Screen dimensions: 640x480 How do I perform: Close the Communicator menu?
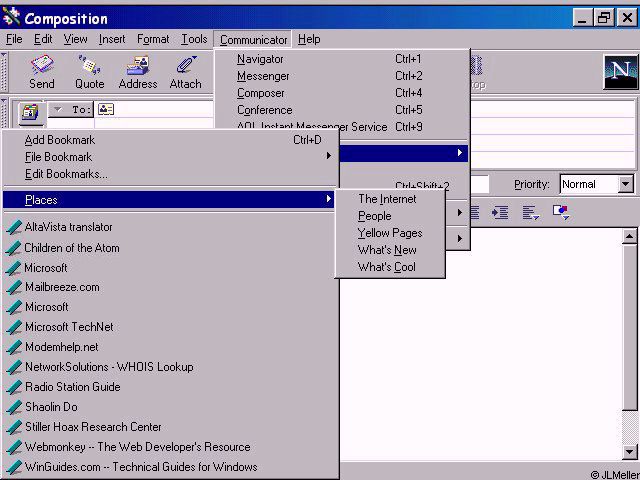coord(253,40)
